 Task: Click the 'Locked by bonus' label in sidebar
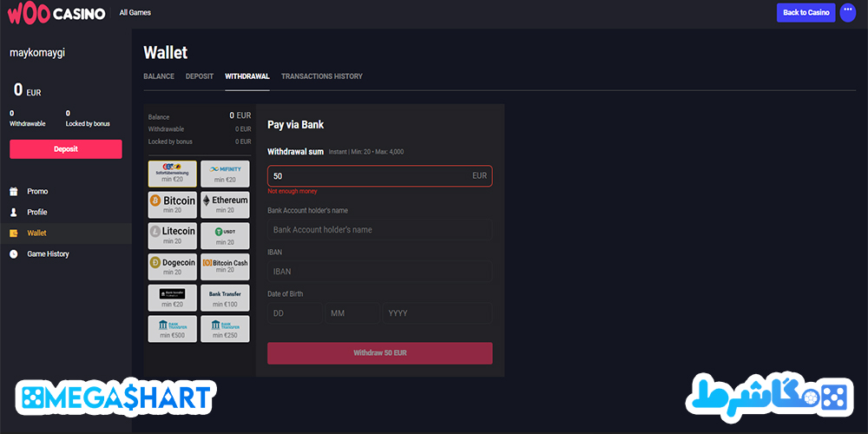(x=88, y=124)
